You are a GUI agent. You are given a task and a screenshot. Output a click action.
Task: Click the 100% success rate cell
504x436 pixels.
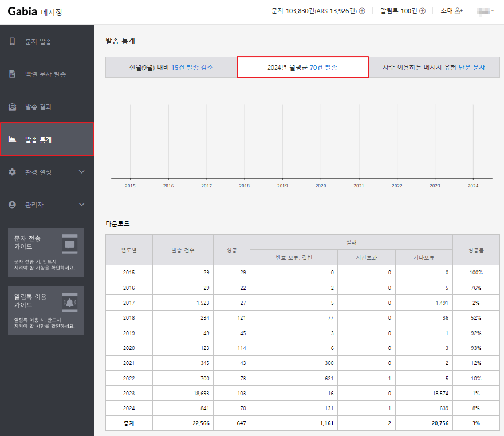click(x=476, y=272)
